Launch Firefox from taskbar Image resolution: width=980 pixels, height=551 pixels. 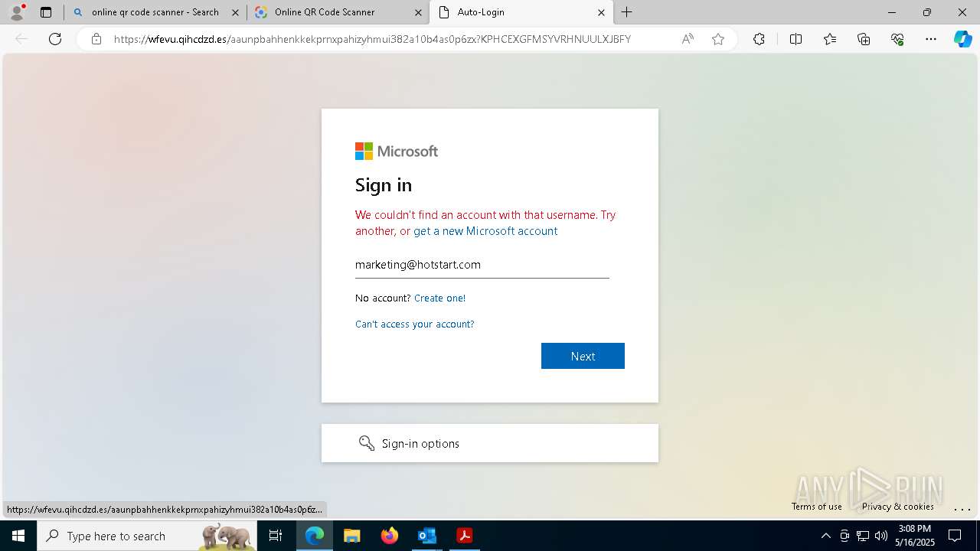[389, 536]
